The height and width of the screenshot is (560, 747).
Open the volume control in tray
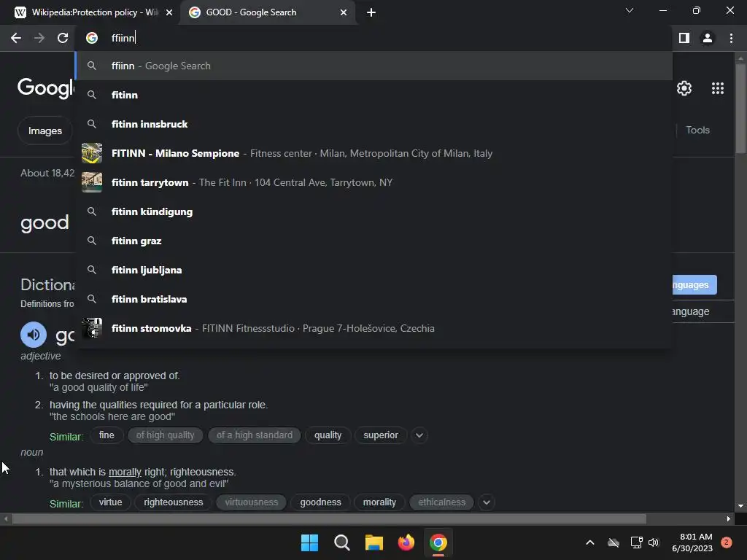[654, 542]
